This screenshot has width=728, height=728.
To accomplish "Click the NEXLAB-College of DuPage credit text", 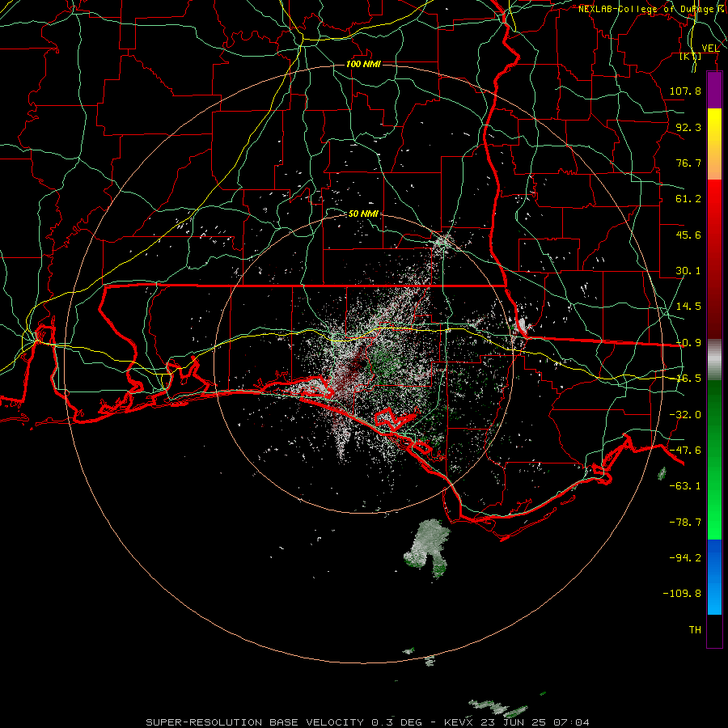I will tap(646, 9).
